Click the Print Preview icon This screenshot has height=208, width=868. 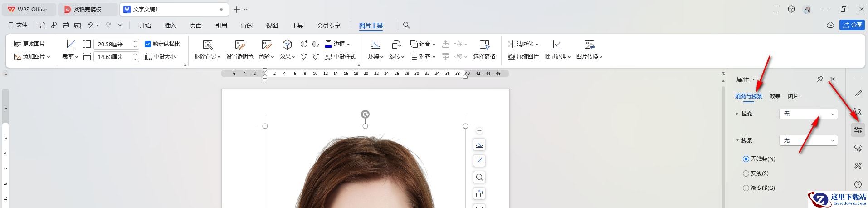click(78, 25)
